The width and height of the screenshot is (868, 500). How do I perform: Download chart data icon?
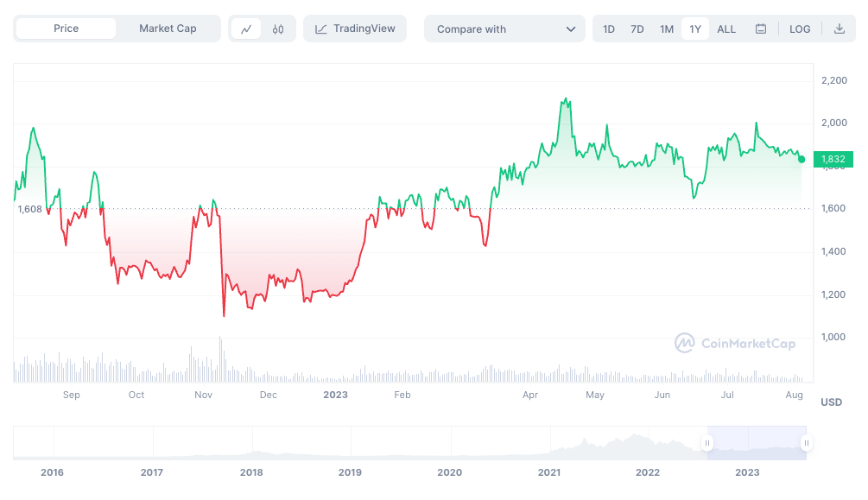839,28
